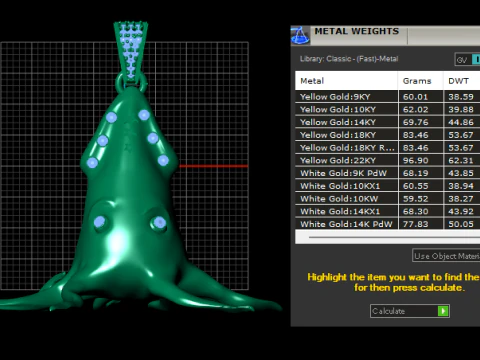This screenshot has height=360, width=480.
Task: Click the 68.30 grams value
Action: pyautogui.click(x=415, y=211)
